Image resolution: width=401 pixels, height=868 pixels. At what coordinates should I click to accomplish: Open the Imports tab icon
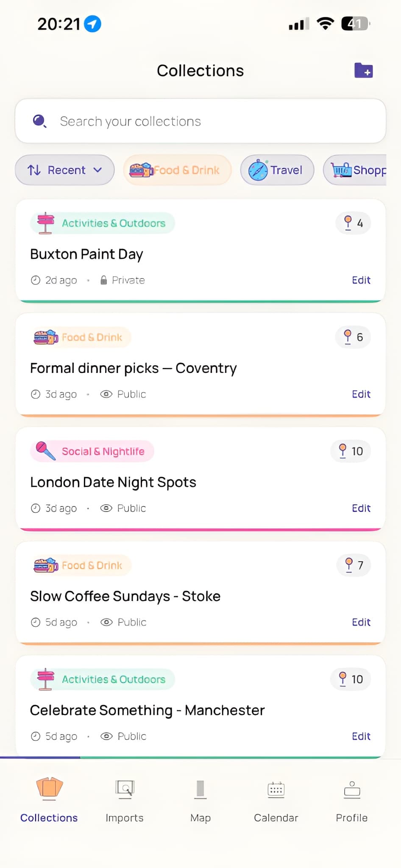pos(125,789)
